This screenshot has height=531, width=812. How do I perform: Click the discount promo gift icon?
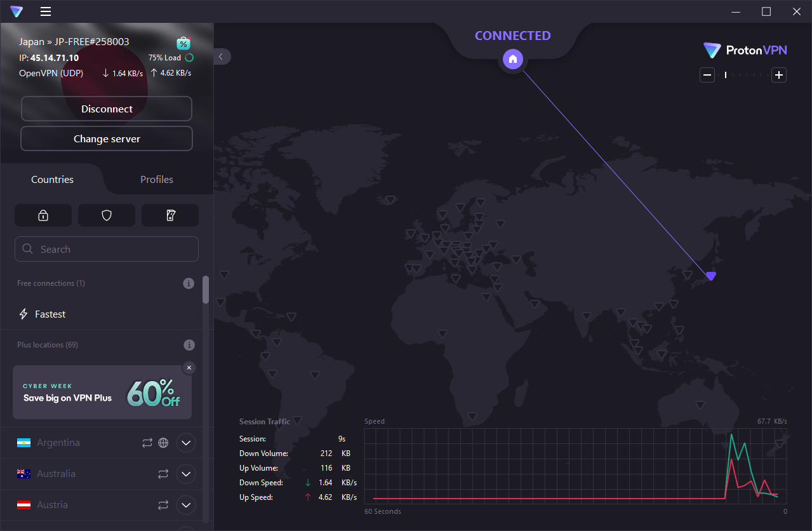(x=183, y=43)
